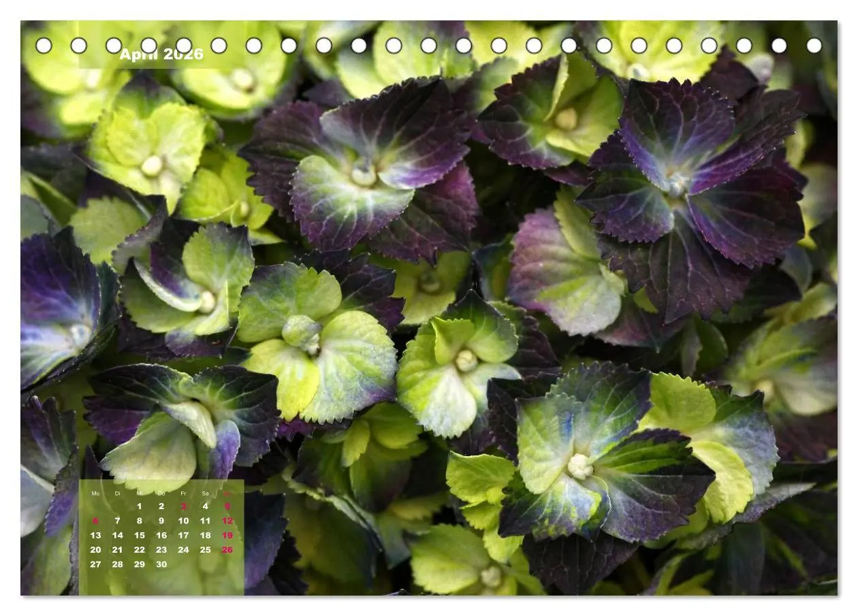
Task: Select date 13 in the calendar grid
Action: [x=95, y=536]
